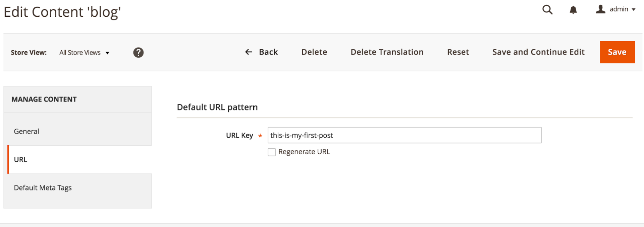Click the Reset button
This screenshot has width=644, height=227.
click(x=458, y=52)
